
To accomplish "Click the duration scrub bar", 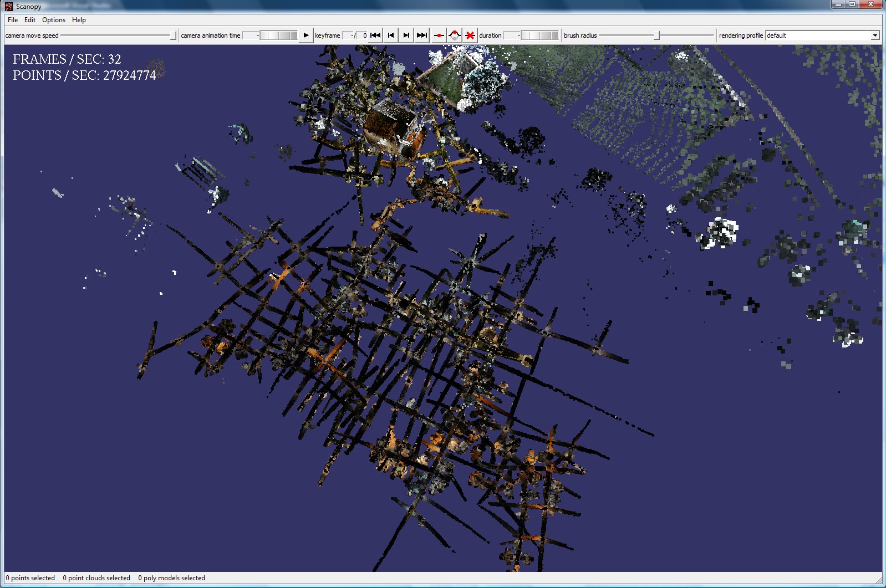I will click(x=539, y=35).
